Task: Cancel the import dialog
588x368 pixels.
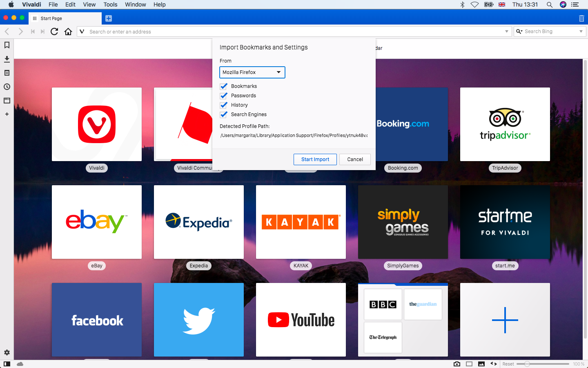Action: [355, 159]
